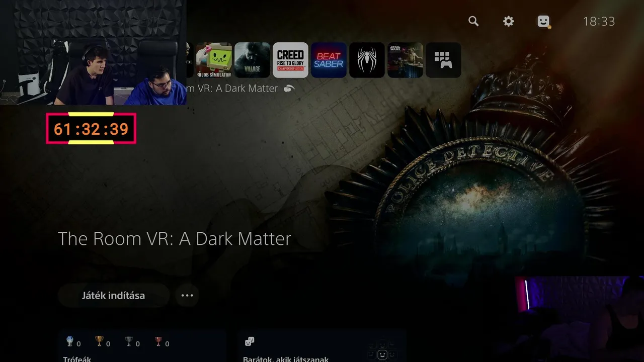644x362 pixels.
Task: Select the Job Simulator game tile
Action: [214, 60]
